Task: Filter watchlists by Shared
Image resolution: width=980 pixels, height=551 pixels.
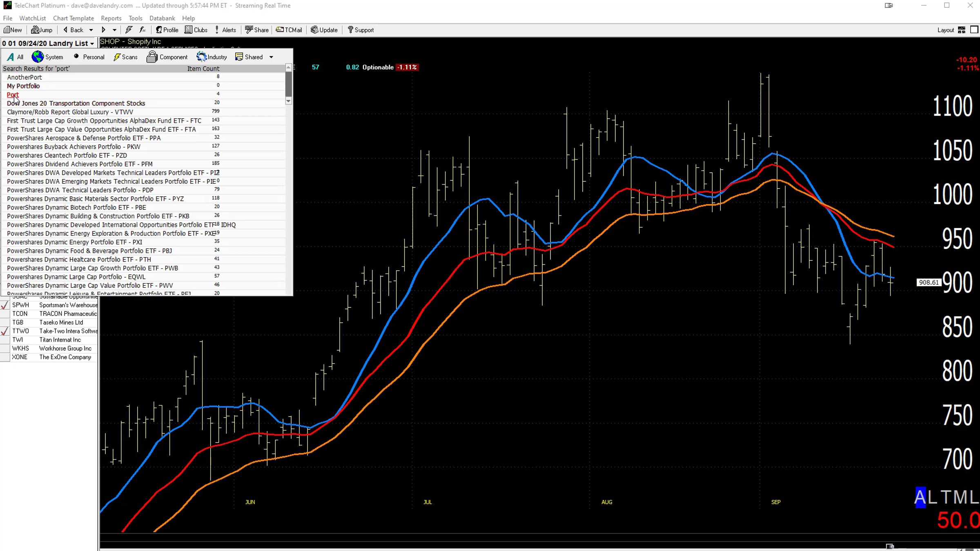Action: coord(249,57)
